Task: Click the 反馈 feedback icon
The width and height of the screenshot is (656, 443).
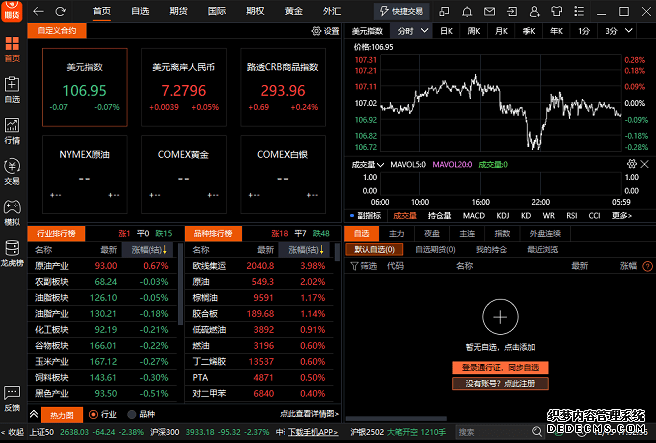Action: (12, 397)
